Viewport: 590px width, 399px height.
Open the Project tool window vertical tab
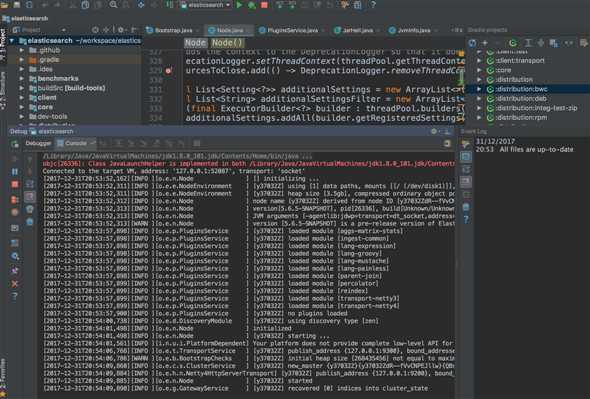[x=3, y=45]
